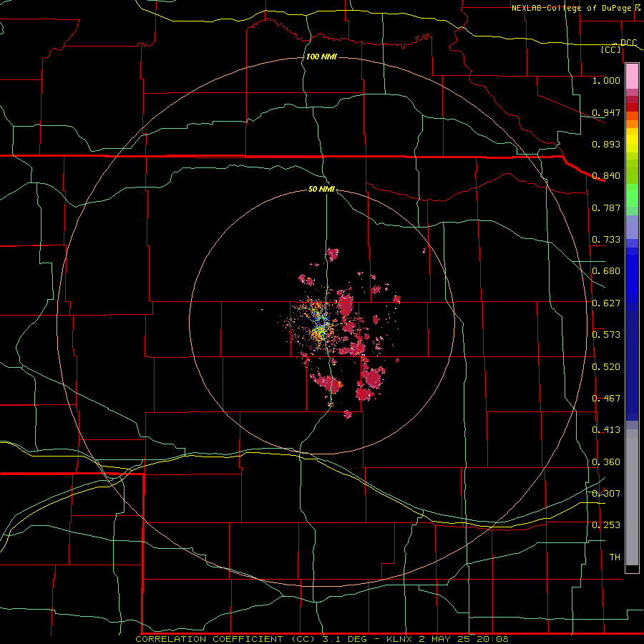
Task: Pick the light pink segment atop the color bar
Action: point(632,77)
